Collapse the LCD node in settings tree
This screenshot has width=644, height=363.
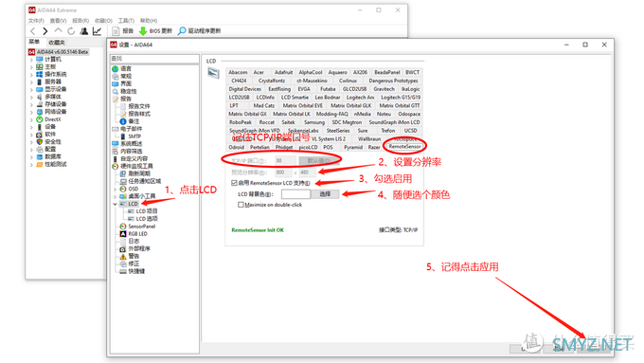115,204
